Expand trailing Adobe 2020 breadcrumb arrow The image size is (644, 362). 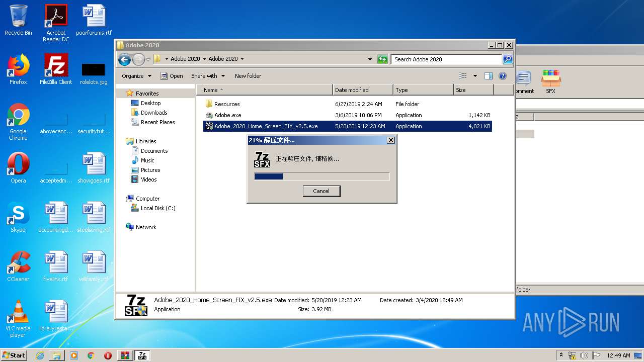[x=242, y=59]
